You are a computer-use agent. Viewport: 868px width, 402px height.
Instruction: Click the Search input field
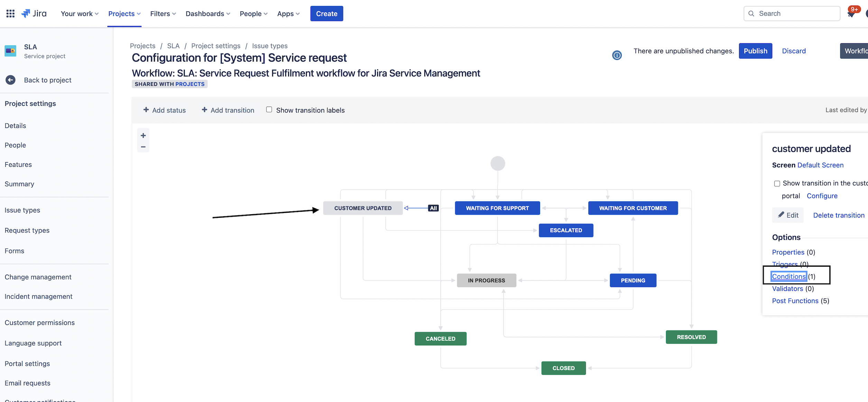[x=795, y=13]
